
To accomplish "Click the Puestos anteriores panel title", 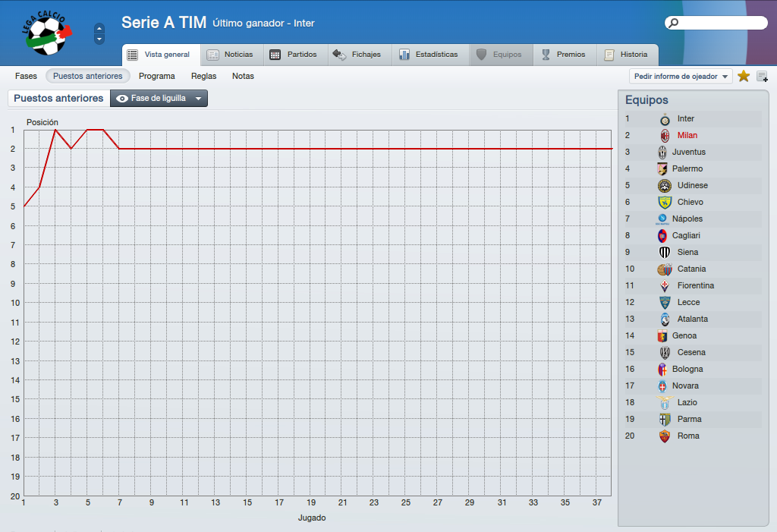I will [58, 98].
